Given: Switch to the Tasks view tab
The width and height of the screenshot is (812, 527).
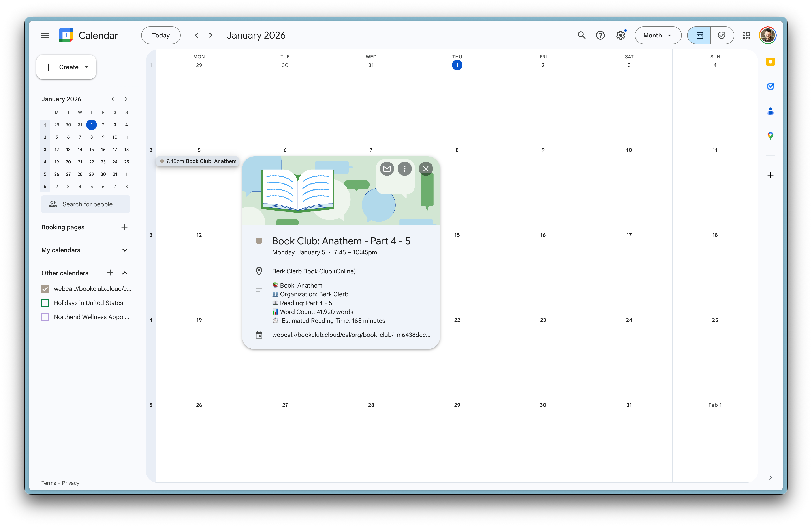Looking at the screenshot, I should click(x=722, y=35).
